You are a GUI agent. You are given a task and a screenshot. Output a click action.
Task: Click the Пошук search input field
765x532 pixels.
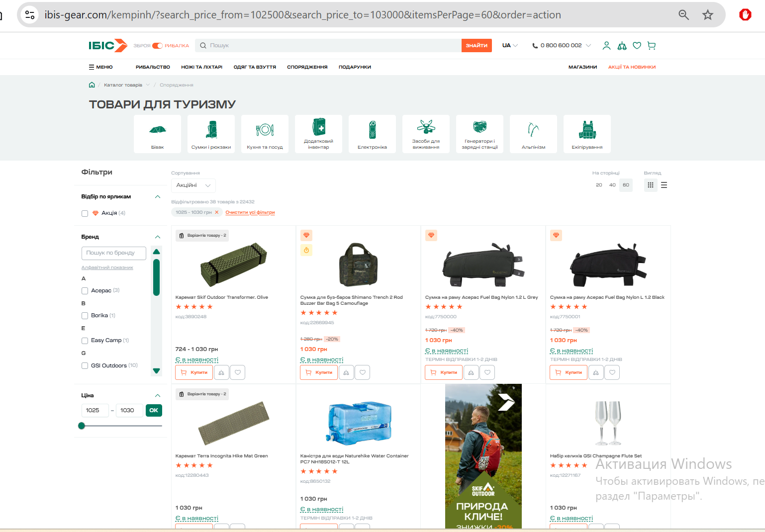point(328,46)
